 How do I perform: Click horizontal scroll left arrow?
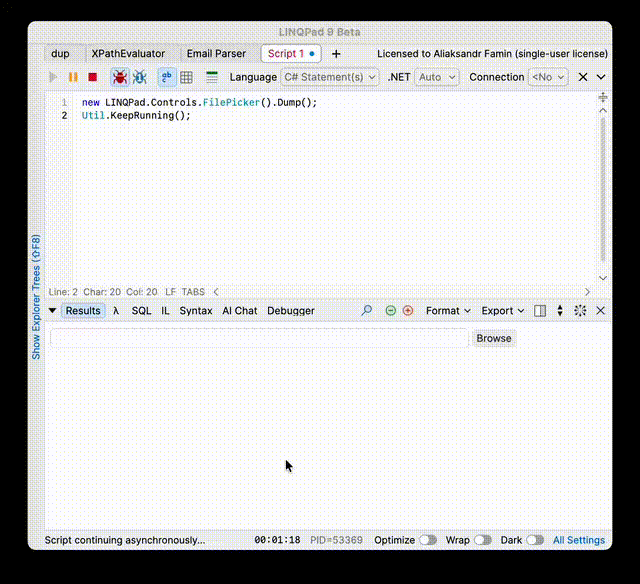[216, 292]
